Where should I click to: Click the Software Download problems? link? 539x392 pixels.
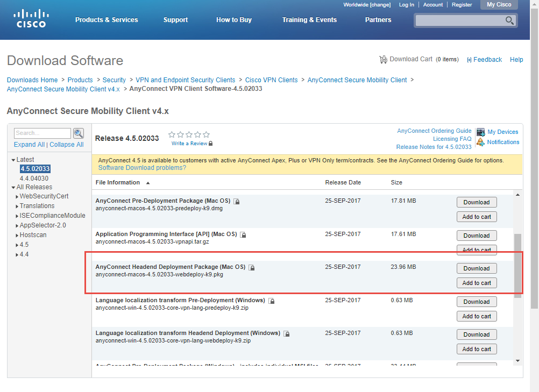tap(142, 168)
